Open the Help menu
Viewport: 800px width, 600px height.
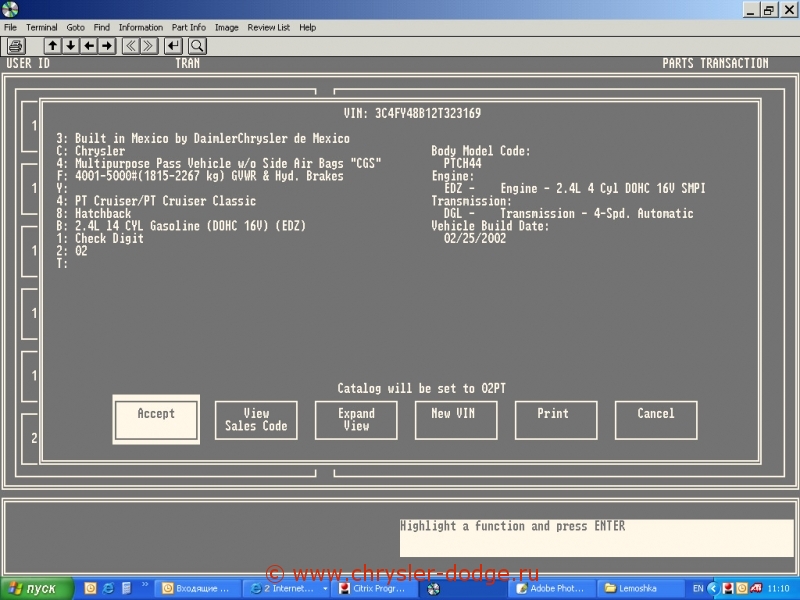click(x=308, y=28)
